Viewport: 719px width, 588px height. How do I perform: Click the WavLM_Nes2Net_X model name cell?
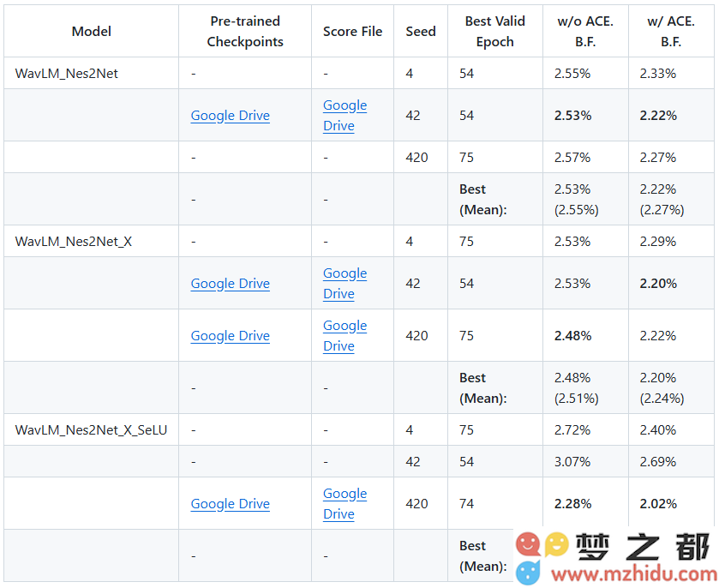(x=74, y=241)
